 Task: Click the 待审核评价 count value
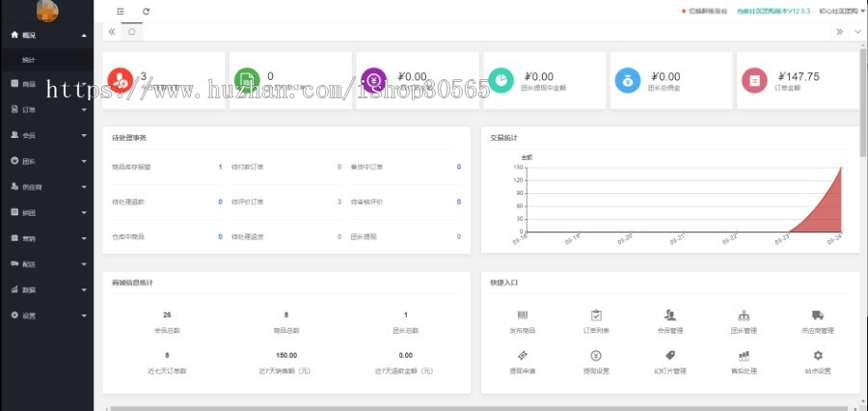(x=458, y=202)
